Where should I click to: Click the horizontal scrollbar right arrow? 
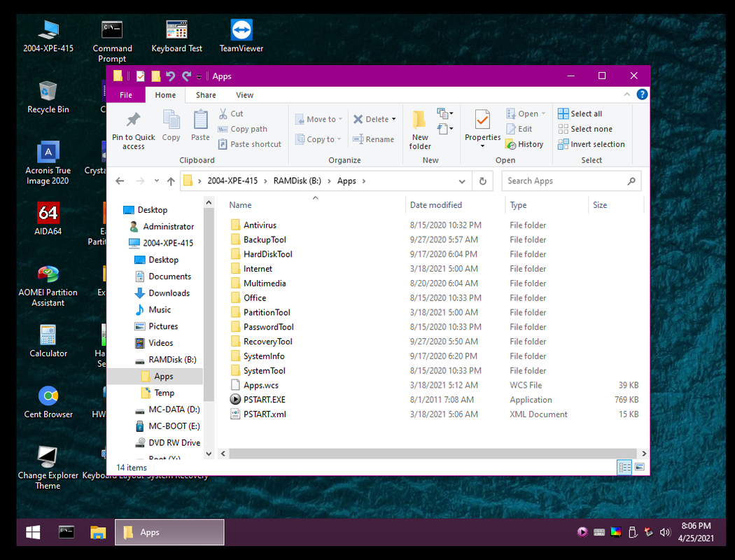(643, 454)
